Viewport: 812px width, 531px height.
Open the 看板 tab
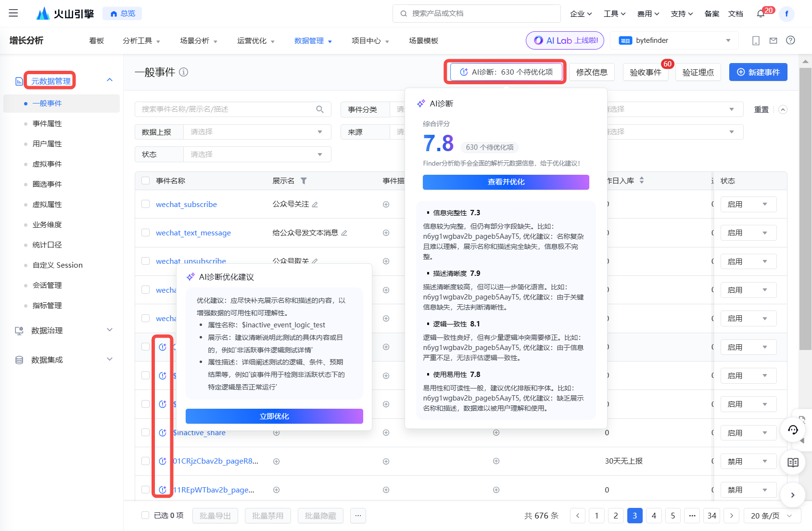point(97,41)
